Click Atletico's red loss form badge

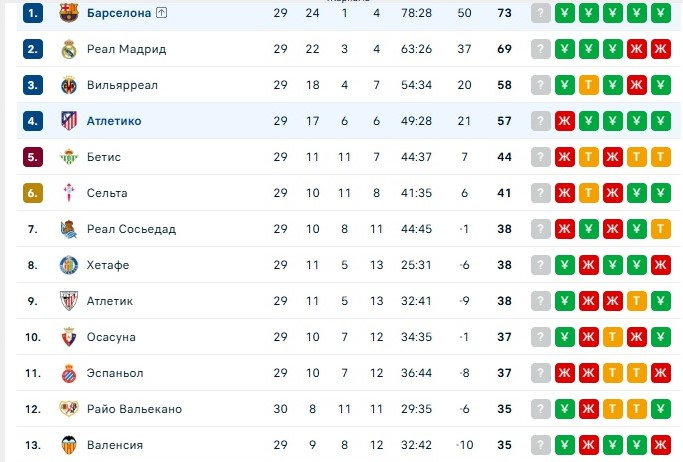(565, 121)
